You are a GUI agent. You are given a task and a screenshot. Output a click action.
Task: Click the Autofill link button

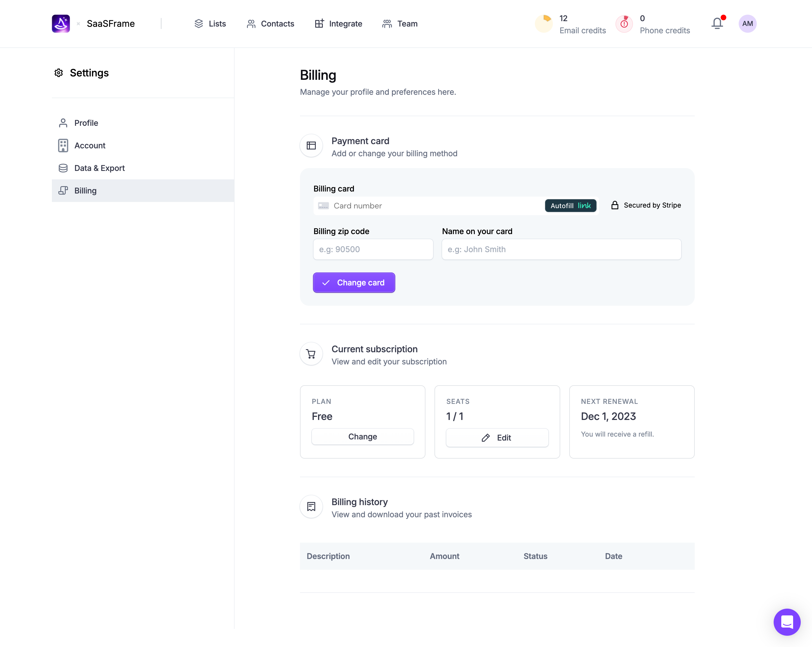[571, 206]
